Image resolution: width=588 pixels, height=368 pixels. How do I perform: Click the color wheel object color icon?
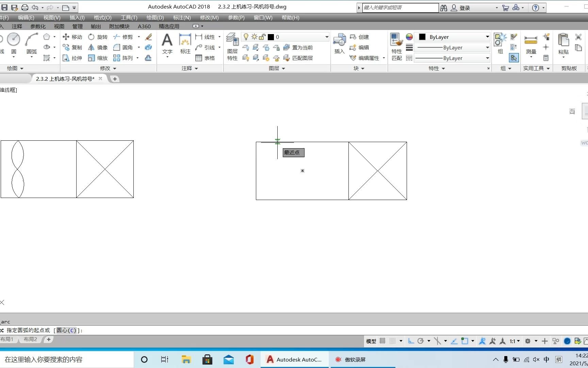click(409, 37)
